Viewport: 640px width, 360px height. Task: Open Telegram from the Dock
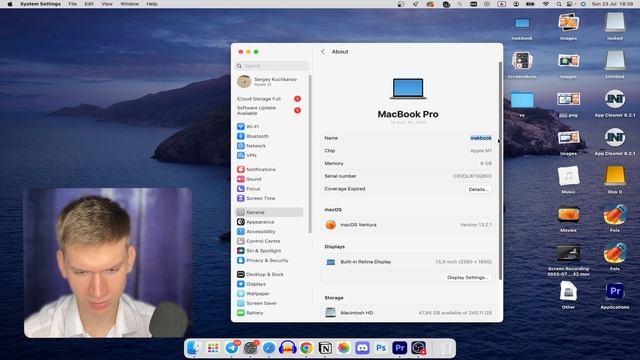[232, 348]
